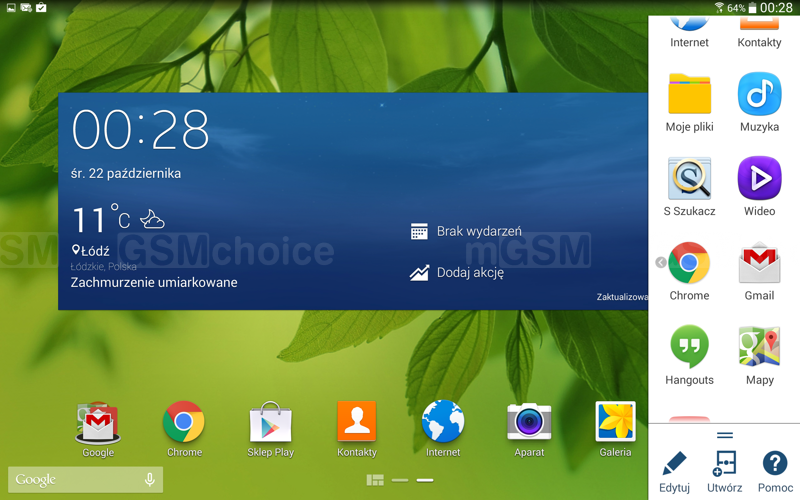The image size is (800, 500).
Task: Open Sklep Play store app
Action: (x=270, y=424)
